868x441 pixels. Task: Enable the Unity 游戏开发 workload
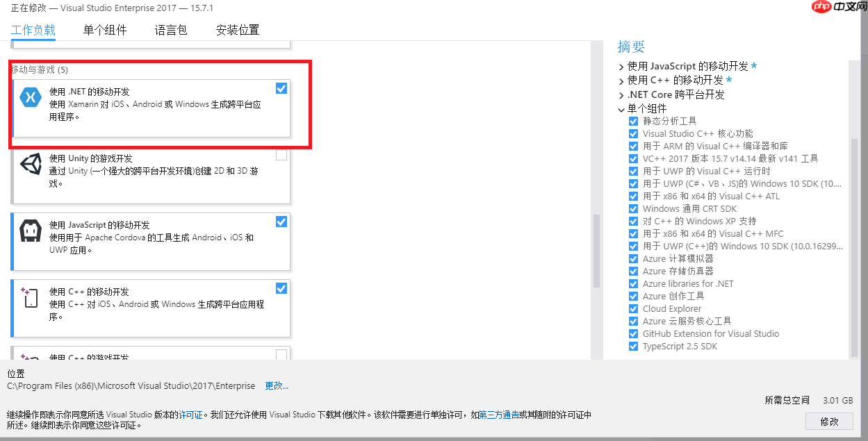click(281, 155)
